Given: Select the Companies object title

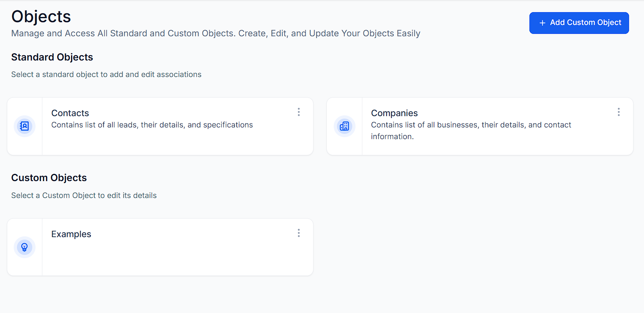Looking at the screenshot, I should point(394,113).
